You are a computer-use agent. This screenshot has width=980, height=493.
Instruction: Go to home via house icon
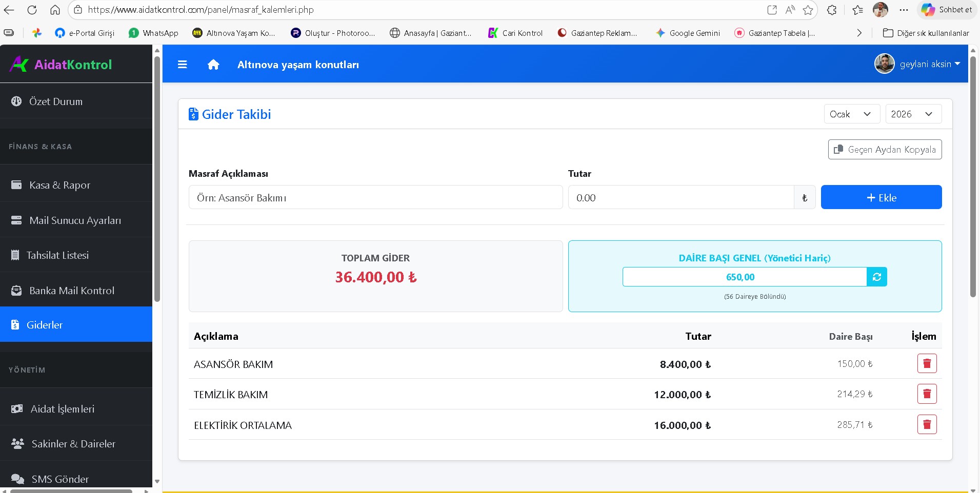213,65
